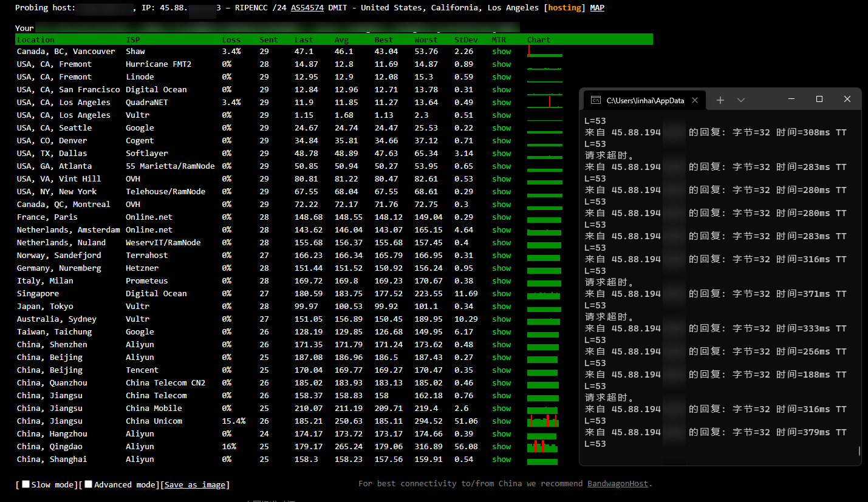Click the 15.4% loss value
Screen dimensions: 868x502
point(234,421)
